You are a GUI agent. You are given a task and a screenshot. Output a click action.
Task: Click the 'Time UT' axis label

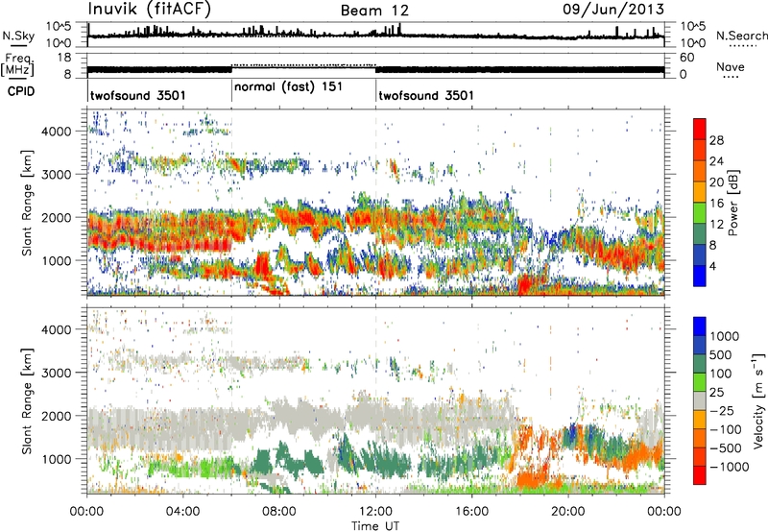(x=375, y=526)
